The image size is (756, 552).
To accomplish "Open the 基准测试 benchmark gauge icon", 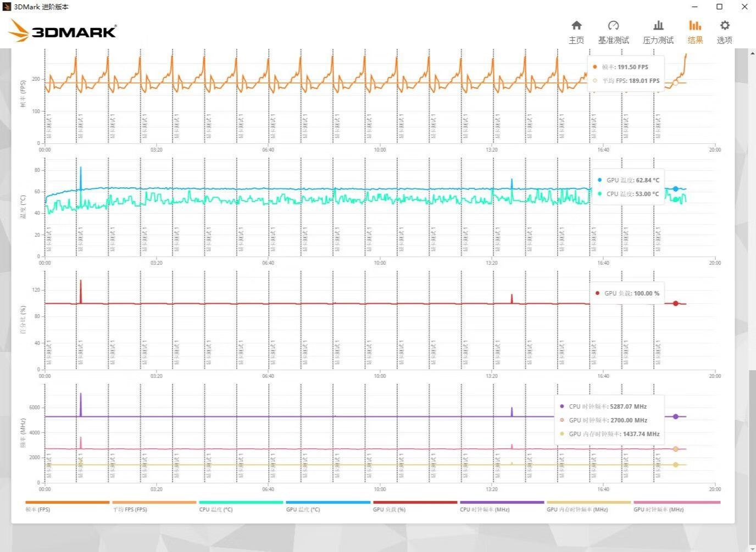I will pyautogui.click(x=613, y=32).
